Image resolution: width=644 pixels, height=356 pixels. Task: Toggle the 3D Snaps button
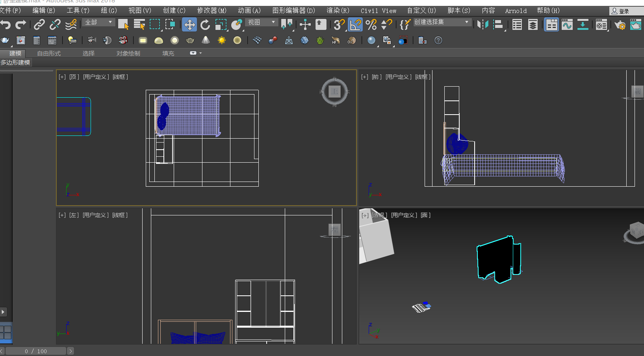339,25
